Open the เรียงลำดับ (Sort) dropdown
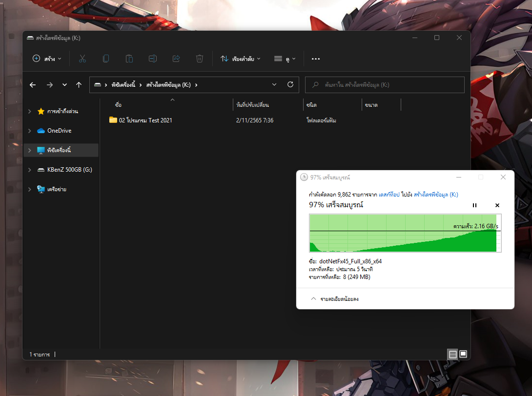Viewport: 532px width, 396px height. pos(240,59)
